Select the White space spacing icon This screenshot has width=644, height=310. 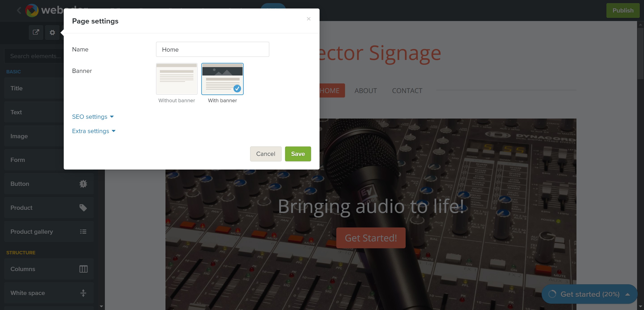(x=83, y=293)
